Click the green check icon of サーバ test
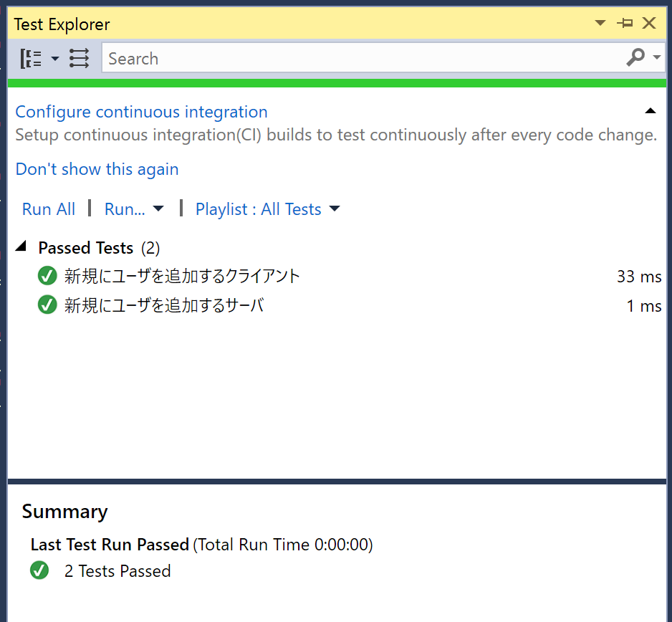This screenshot has width=672, height=622. [x=47, y=305]
